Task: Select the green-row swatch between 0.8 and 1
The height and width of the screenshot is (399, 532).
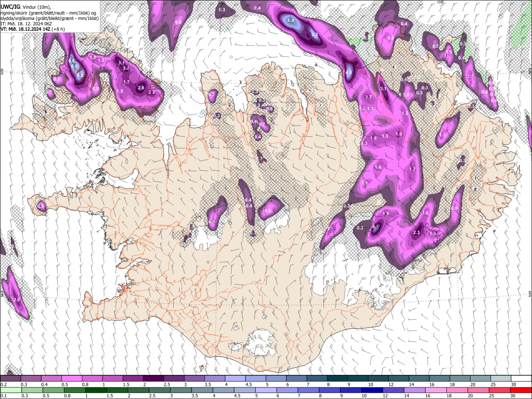Action: 75,390
